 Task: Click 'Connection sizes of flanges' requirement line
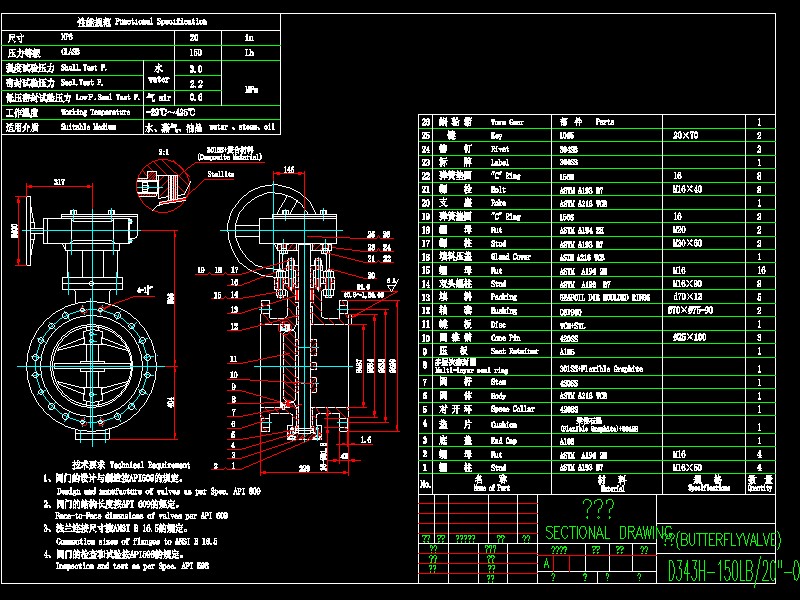coord(136,541)
